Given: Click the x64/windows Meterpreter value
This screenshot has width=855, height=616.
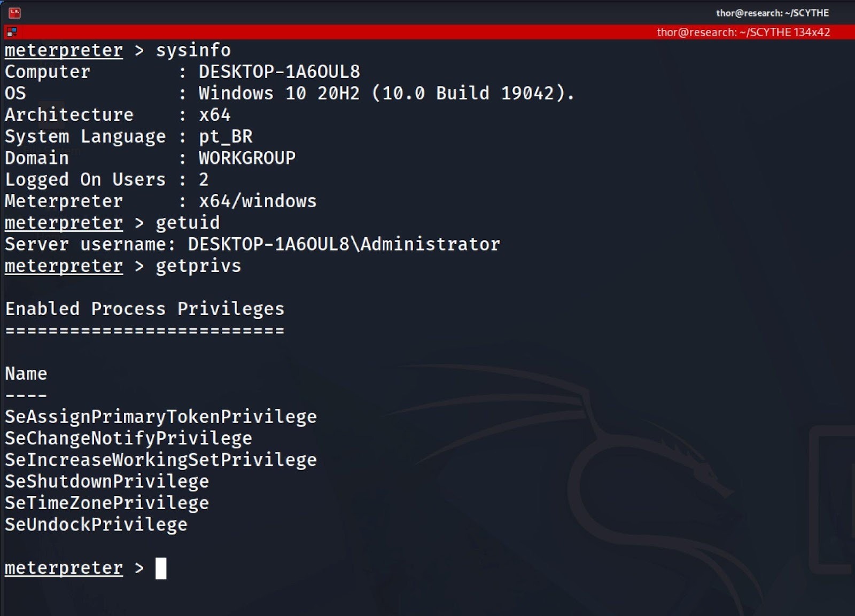Looking at the screenshot, I should (x=258, y=201).
